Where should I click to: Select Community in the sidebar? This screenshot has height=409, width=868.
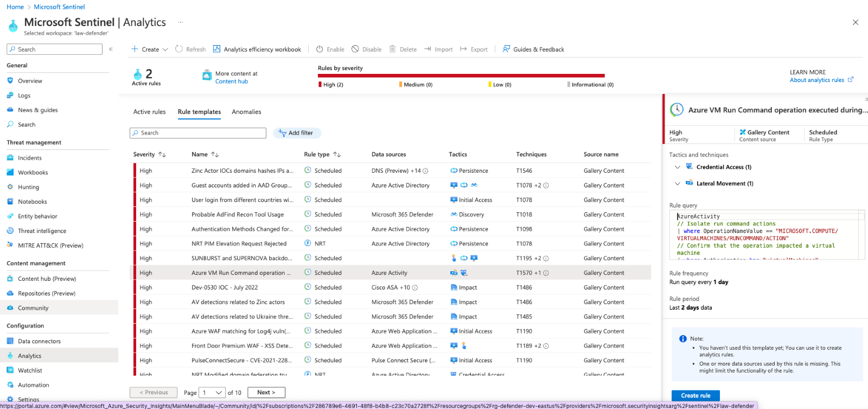point(33,309)
